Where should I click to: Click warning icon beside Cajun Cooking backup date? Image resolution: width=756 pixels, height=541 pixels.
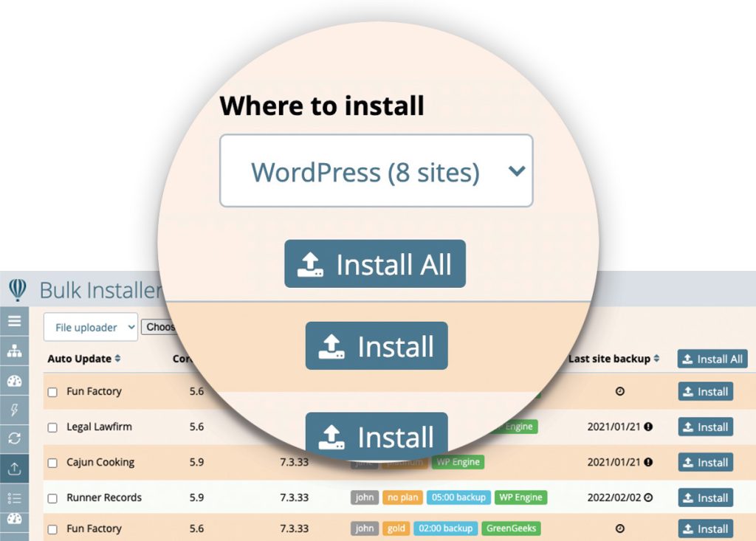[648, 462]
